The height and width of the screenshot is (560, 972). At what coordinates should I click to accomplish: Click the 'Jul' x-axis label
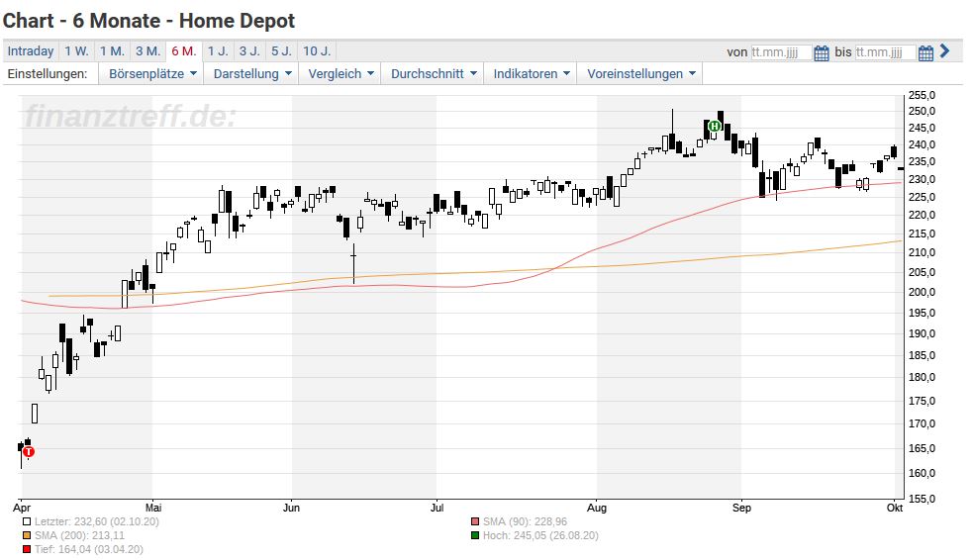437,508
